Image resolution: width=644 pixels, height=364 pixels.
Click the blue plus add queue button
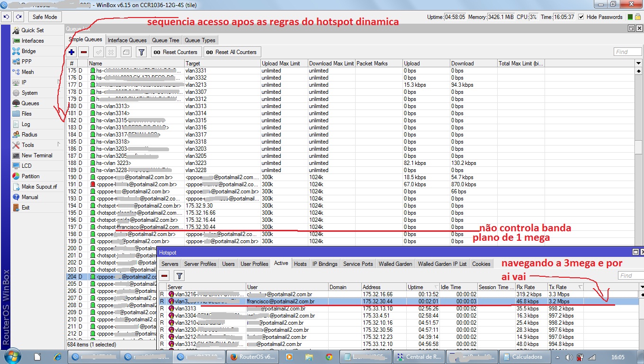(72, 52)
